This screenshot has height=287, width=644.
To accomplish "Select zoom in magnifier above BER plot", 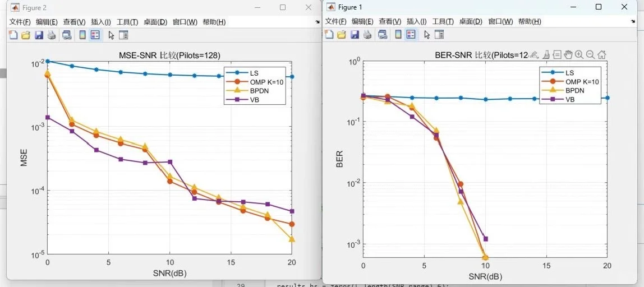I will 579,54.
